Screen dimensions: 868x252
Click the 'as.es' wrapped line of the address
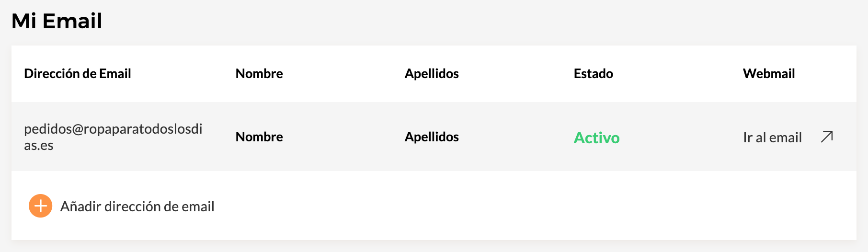click(x=39, y=145)
